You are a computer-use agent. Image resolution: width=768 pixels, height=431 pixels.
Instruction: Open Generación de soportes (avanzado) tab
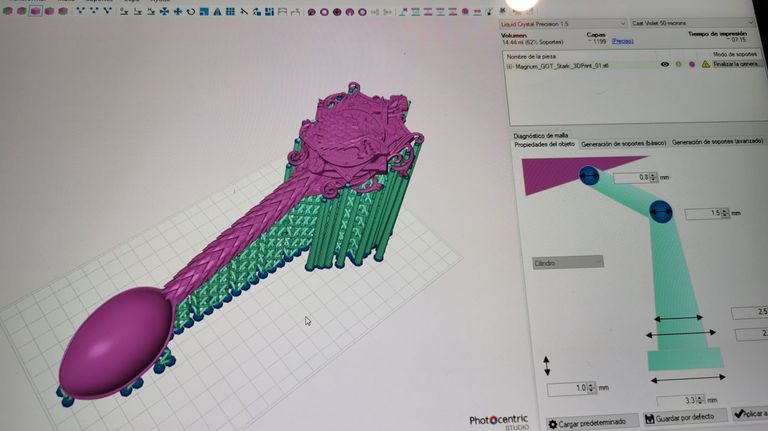pyautogui.click(x=717, y=142)
